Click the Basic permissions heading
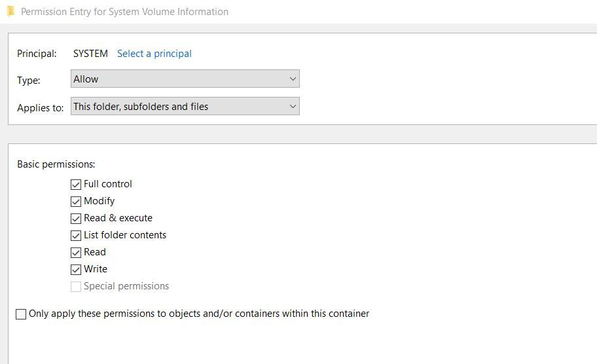Viewport: 597px width, 364px height. [x=56, y=164]
